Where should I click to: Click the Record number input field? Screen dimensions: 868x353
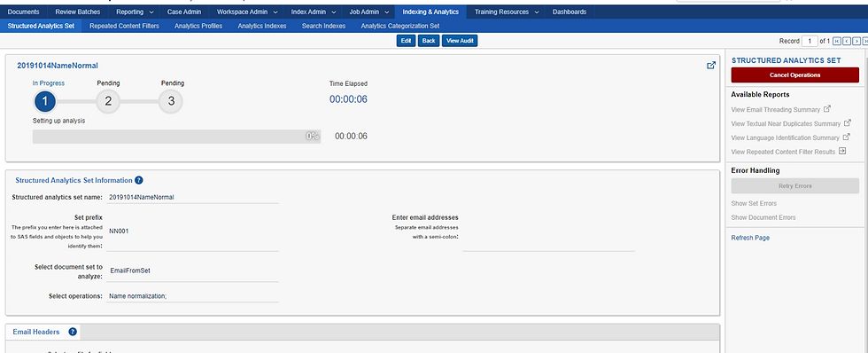click(810, 41)
